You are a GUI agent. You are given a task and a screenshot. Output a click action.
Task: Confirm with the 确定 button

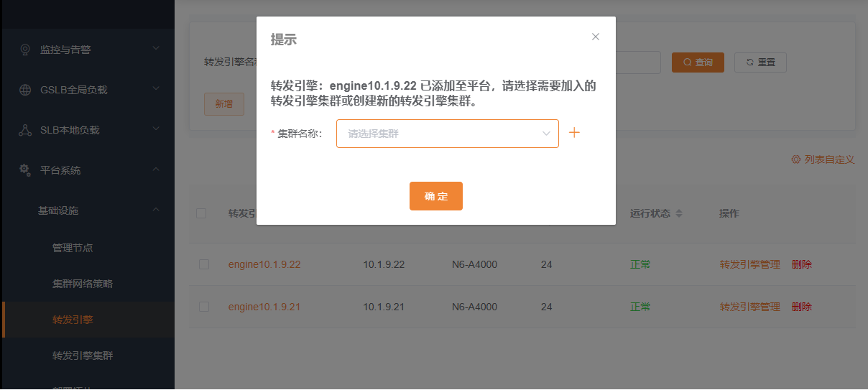point(436,196)
